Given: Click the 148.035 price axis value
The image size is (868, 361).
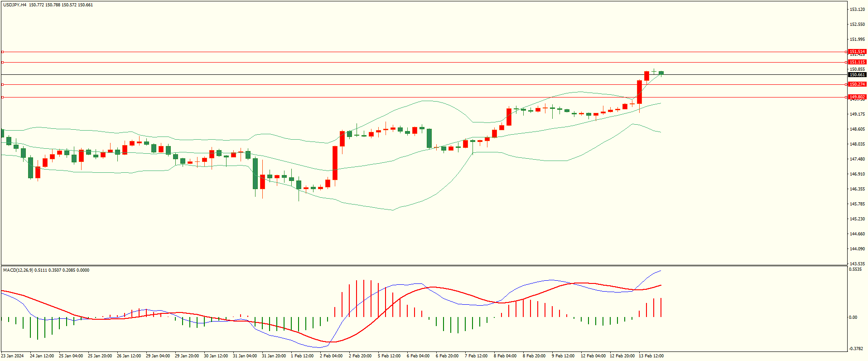Looking at the screenshot, I should point(857,144).
